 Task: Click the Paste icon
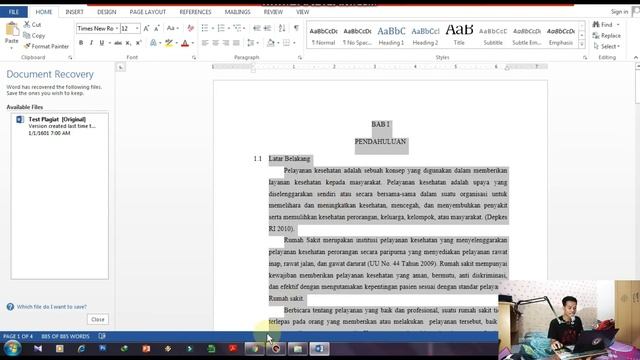(11, 30)
